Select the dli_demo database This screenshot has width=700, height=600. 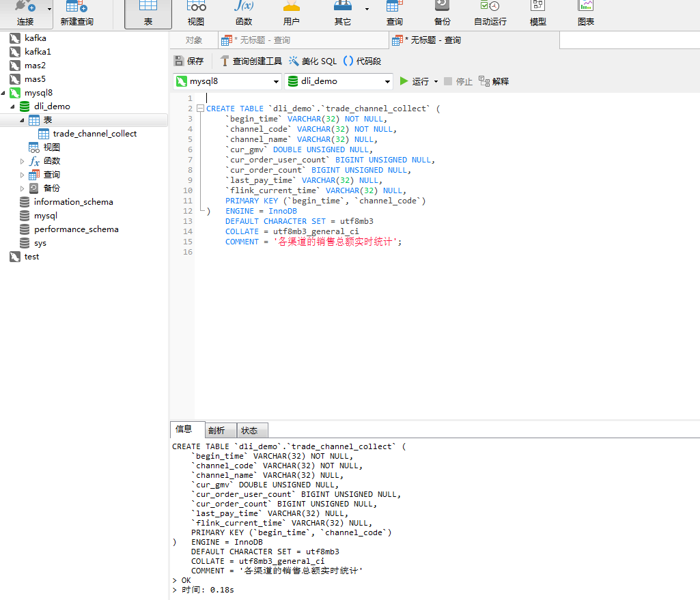click(x=52, y=106)
